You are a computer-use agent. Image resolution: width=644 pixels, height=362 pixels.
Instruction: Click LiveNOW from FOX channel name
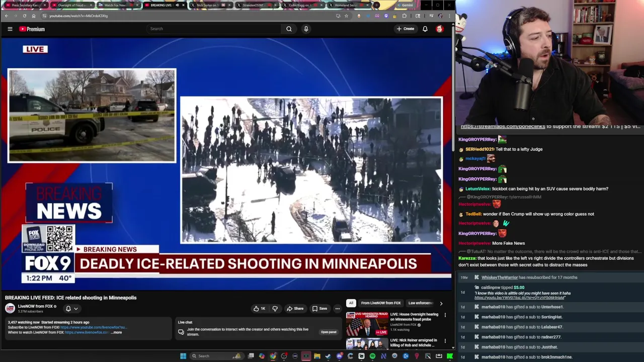(35, 306)
